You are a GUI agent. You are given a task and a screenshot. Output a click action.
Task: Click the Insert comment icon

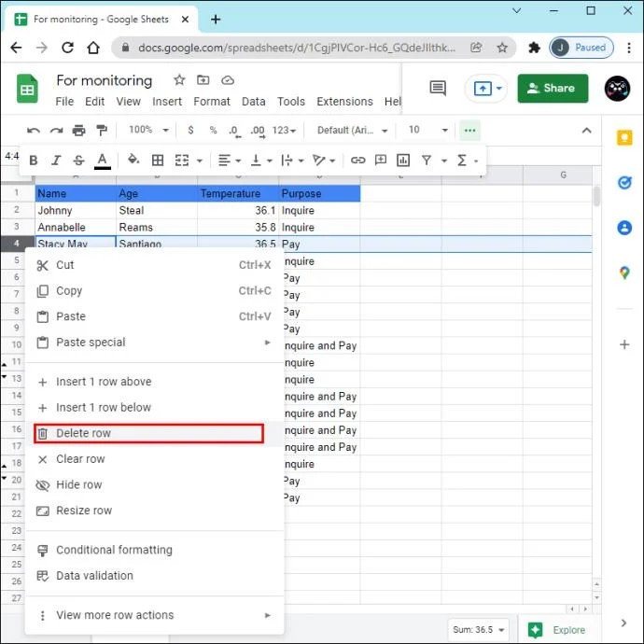(381, 161)
